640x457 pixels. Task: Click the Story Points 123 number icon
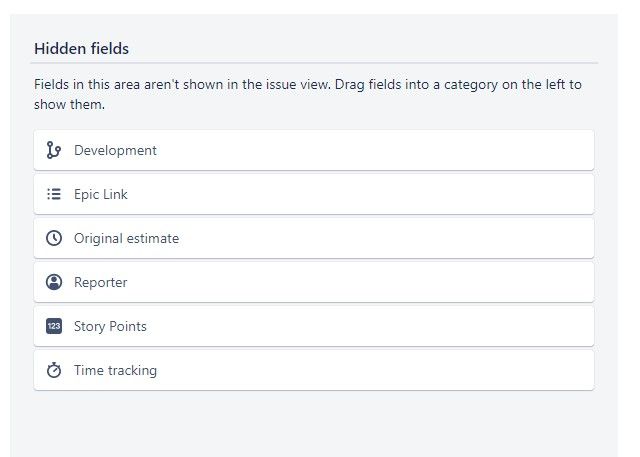[x=54, y=326]
